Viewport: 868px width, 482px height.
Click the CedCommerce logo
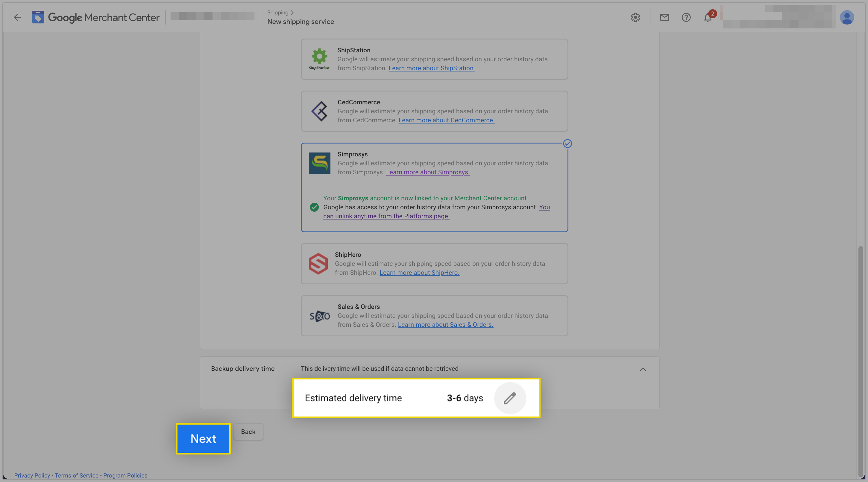(x=319, y=111)
